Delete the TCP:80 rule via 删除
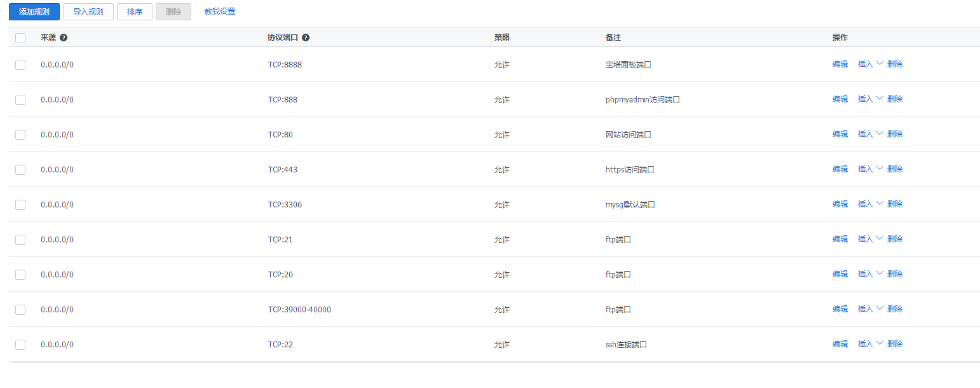The image size is (980, 388). [x=895, y=134]
